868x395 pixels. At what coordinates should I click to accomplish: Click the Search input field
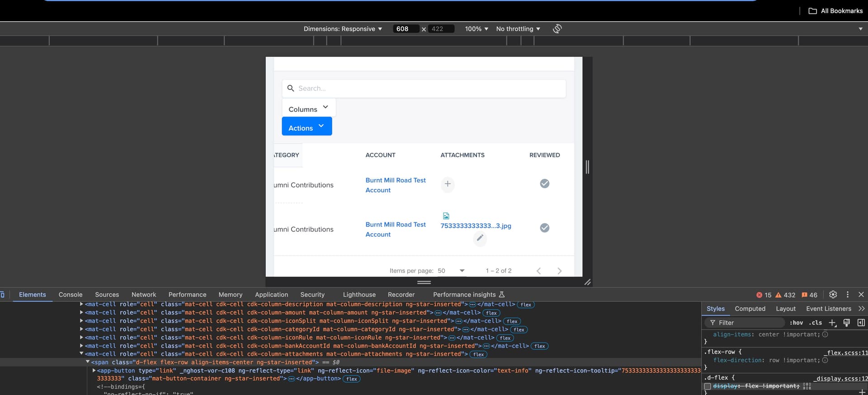(424, 89)
